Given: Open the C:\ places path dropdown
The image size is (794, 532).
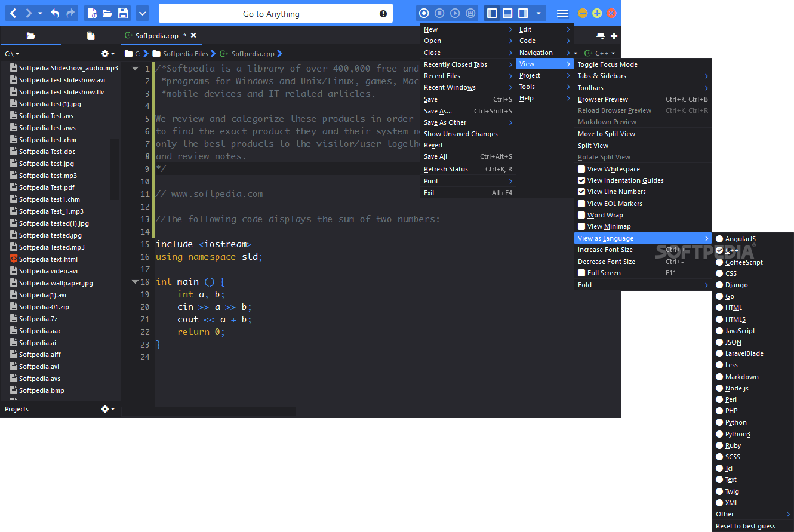Looking at the screenshot, I should point(12,54).
